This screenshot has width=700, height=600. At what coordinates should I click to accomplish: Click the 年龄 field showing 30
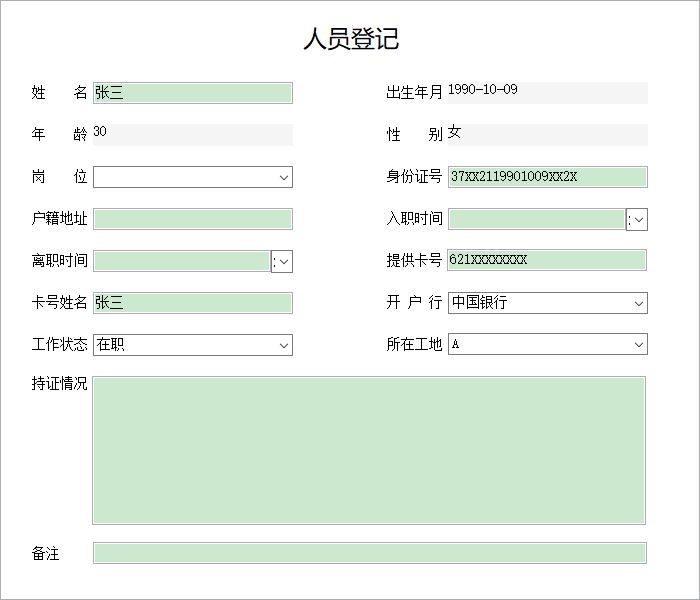(x=193, y=135)
